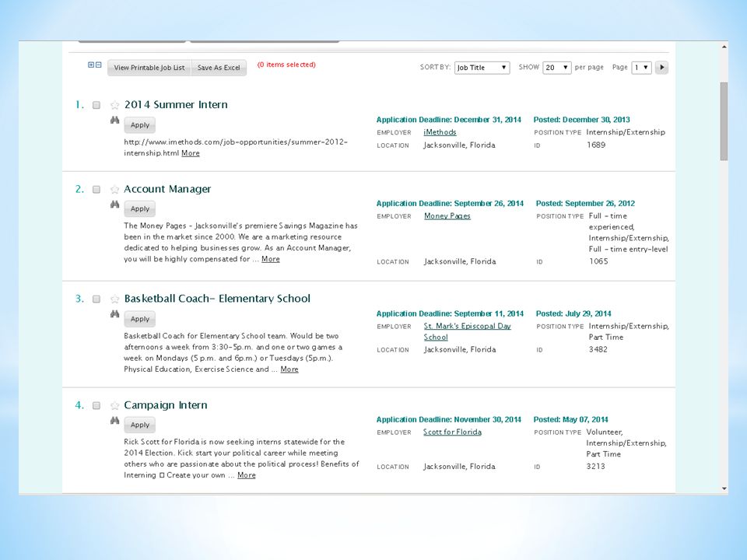Apply to 2014 Summer Intern
The height and width of the screenshot is (560, 747).
(x=140, y=125)
